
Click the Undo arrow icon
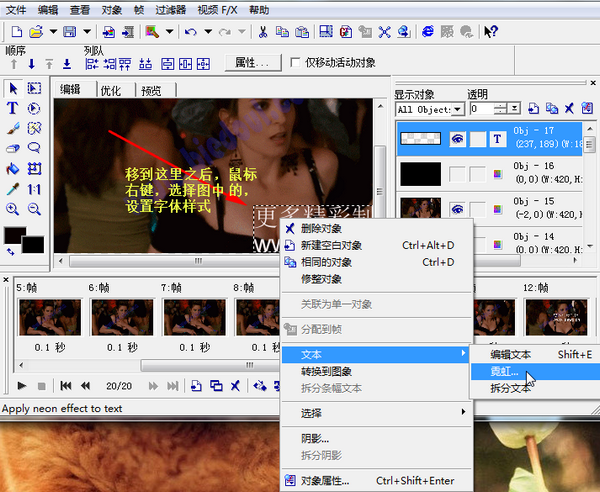coord(191,32)
